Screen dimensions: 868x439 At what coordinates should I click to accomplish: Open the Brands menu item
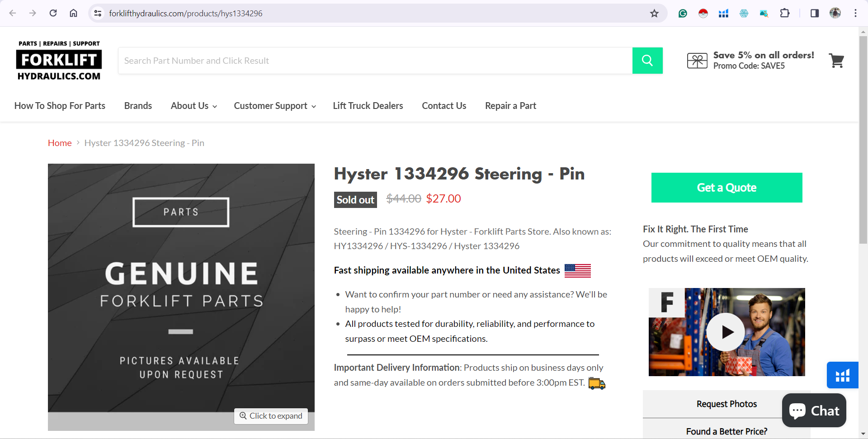[x=138, y=106]
